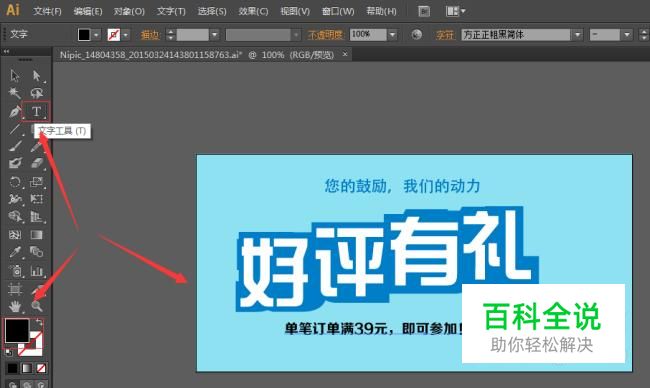Screen dimensions: 650x388
Task: Select the Mesh tool
Action: (15, 235)
